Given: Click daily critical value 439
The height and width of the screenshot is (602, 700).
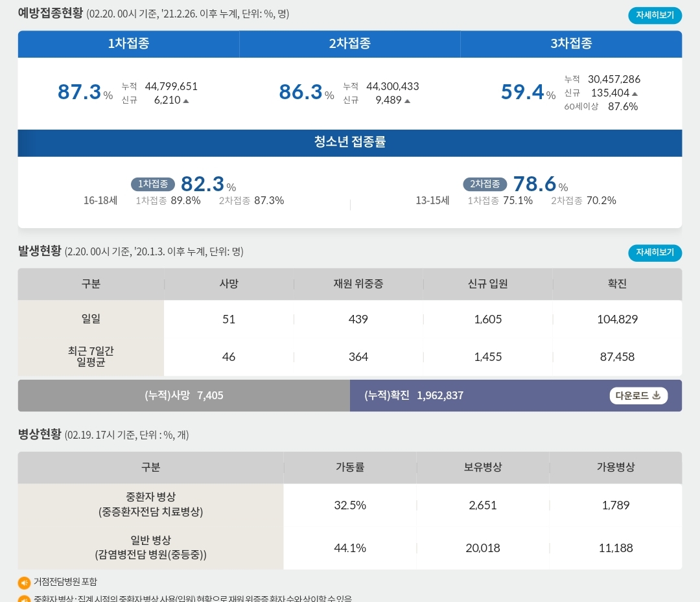Looking at the screenshot, I should click(x=358, y=319).
